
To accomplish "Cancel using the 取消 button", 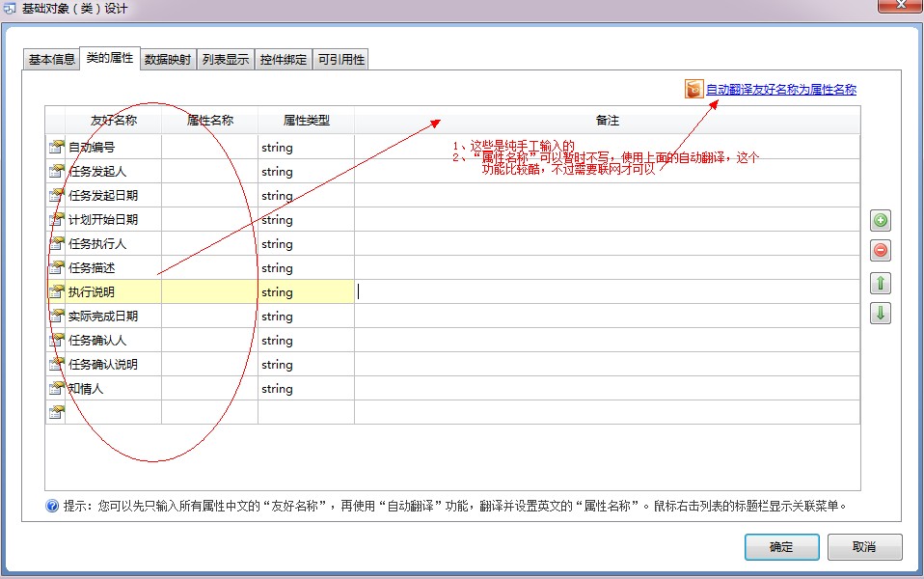I will (x=864, y=547).
